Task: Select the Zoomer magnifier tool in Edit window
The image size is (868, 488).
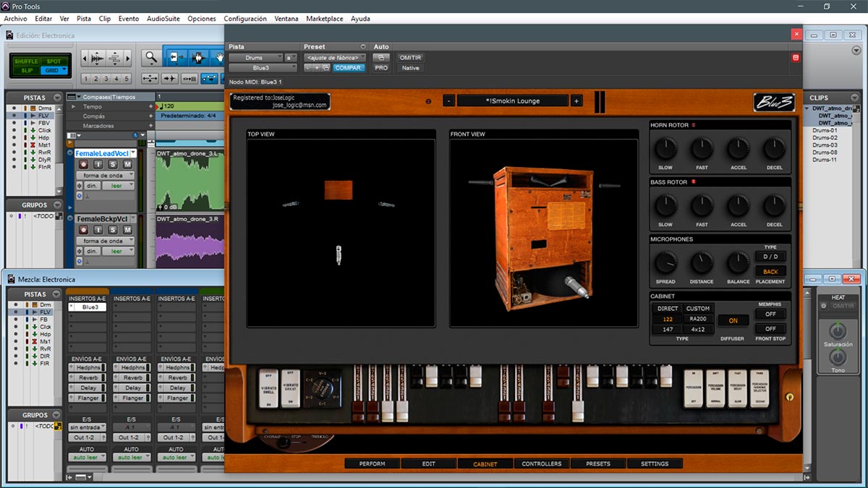Action: pos(150,58)
